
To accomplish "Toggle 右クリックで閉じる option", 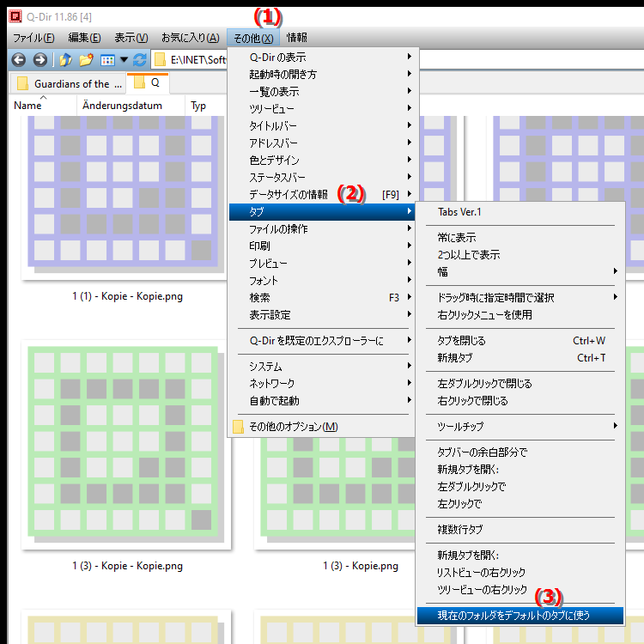I will coord(520,401).
